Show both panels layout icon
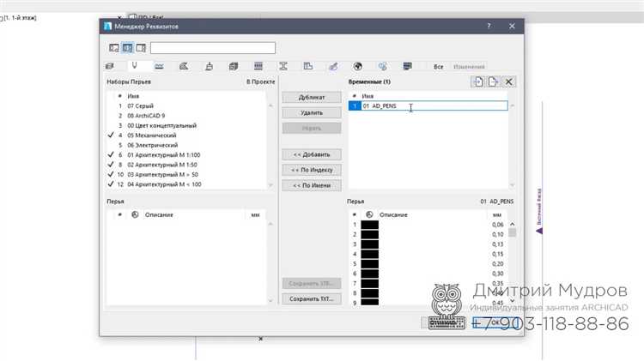Image resolution: width=644 pixels, height=361 pixels. [x=127, y=48]
